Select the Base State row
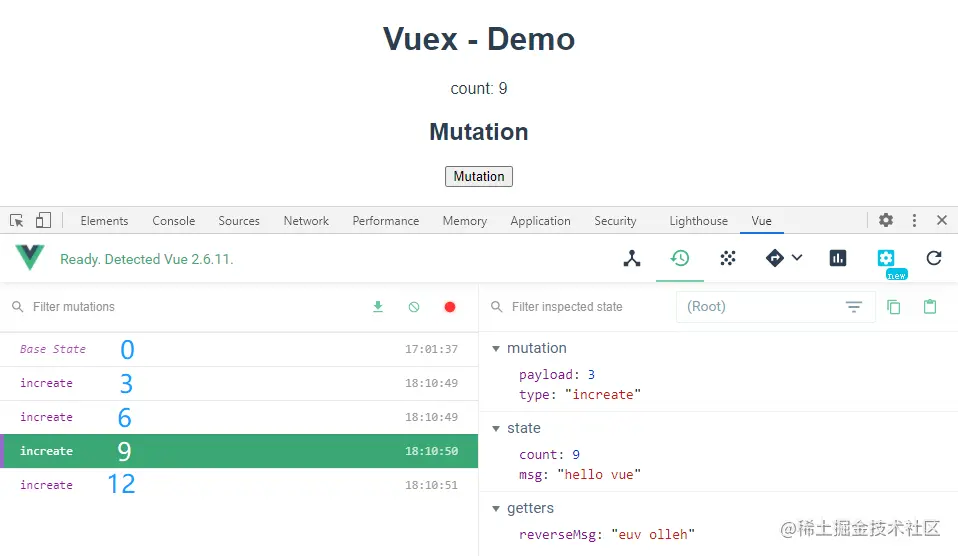958x556 pixels. pyautogui.click(x=239, y=349)
